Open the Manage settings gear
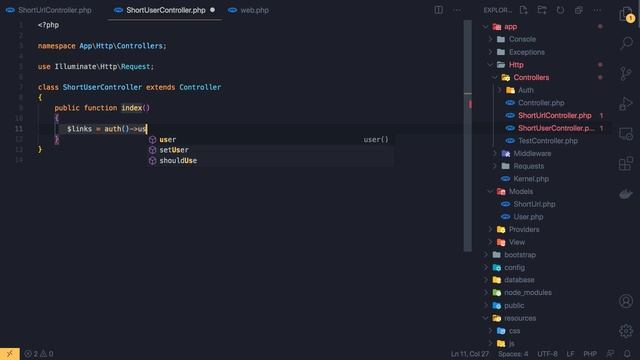 pos(626,331)
